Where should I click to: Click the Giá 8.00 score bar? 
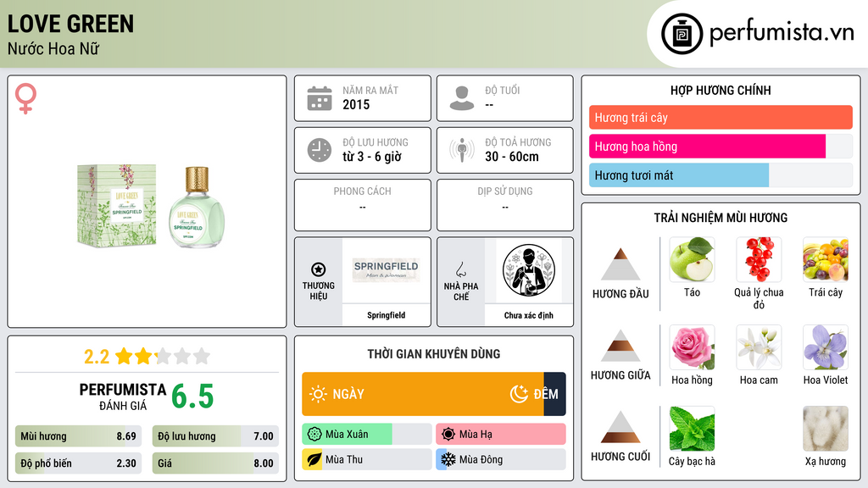(x=215, y=463)
